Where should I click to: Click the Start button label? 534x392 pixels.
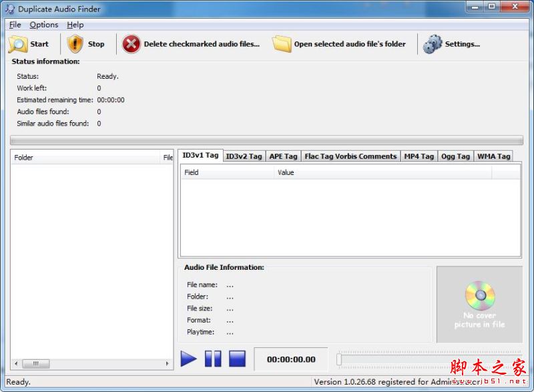tap(39, 44)
